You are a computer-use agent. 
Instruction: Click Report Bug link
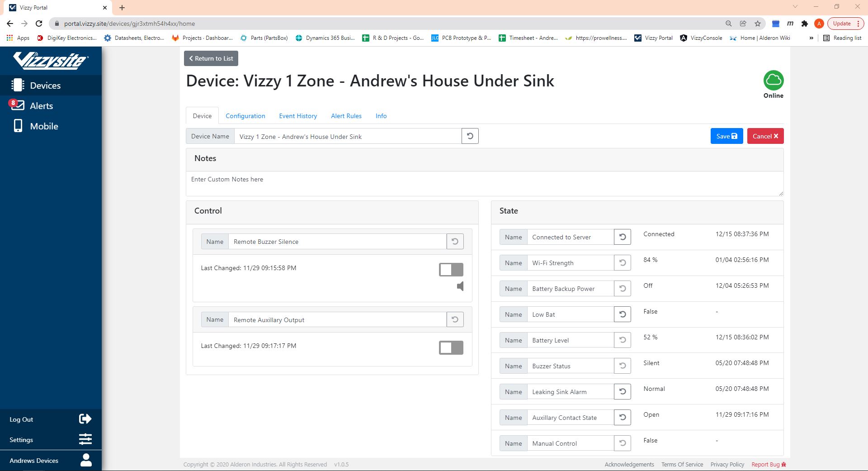point(769,464)
